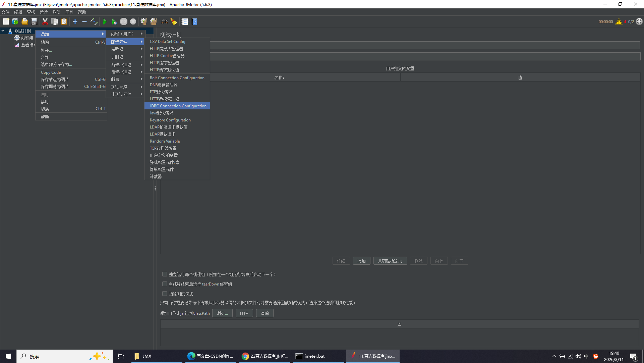
Task: Click the binoculars Search icon
Action: (x=164, y=22)
